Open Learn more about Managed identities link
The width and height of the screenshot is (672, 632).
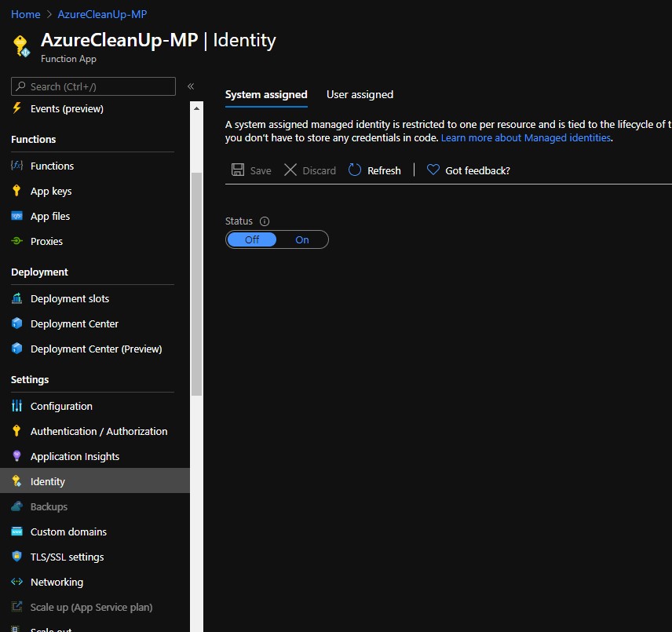pyautogui.click(x=525, y=137)
